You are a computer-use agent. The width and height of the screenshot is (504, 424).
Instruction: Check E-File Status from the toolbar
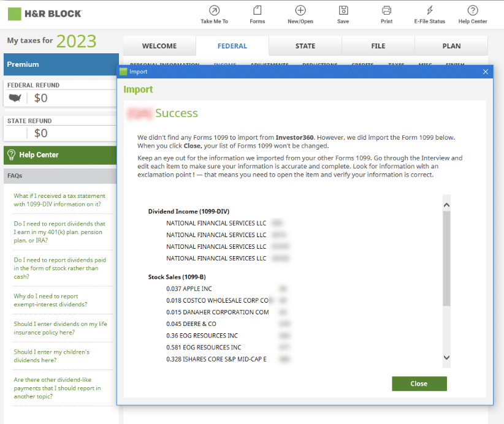[429, 14]
